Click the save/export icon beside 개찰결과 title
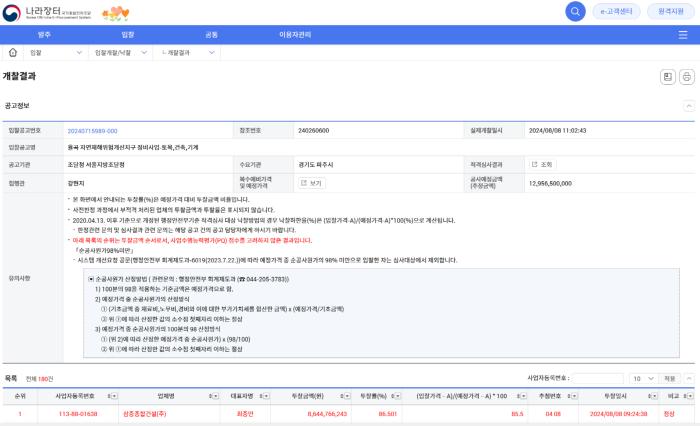The image size is (700, 426). pyautogui.click(x=667, y=77)
